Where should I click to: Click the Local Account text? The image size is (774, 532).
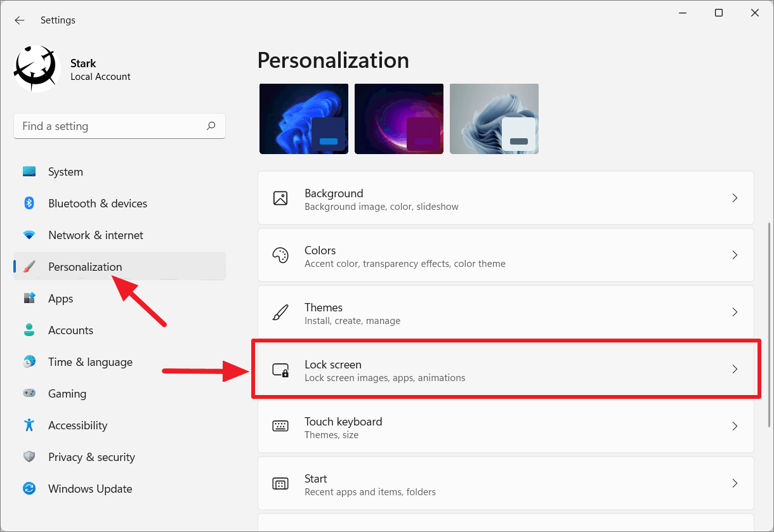(100, 77)
